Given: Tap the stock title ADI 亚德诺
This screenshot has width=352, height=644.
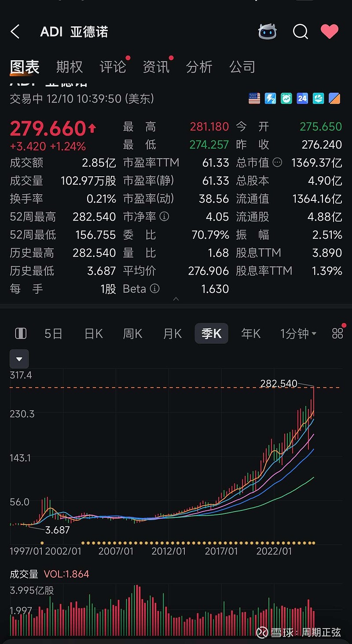Looking at the screenshot, I should [x=74, y=32].
